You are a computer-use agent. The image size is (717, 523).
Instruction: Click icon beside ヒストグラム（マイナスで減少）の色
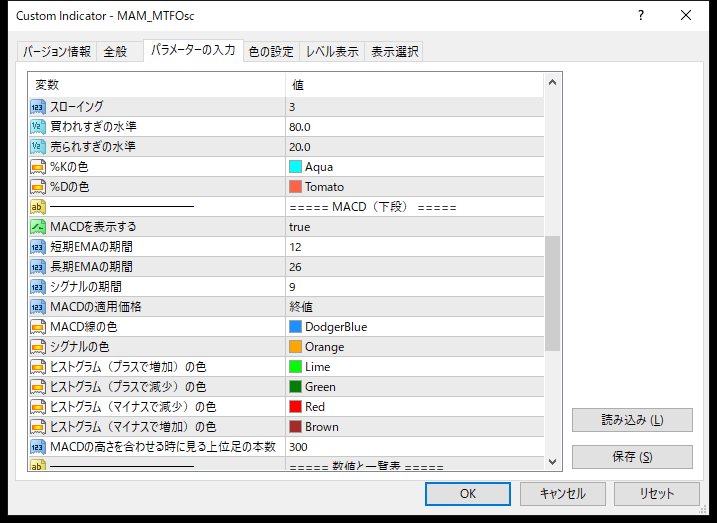(38, 407)
